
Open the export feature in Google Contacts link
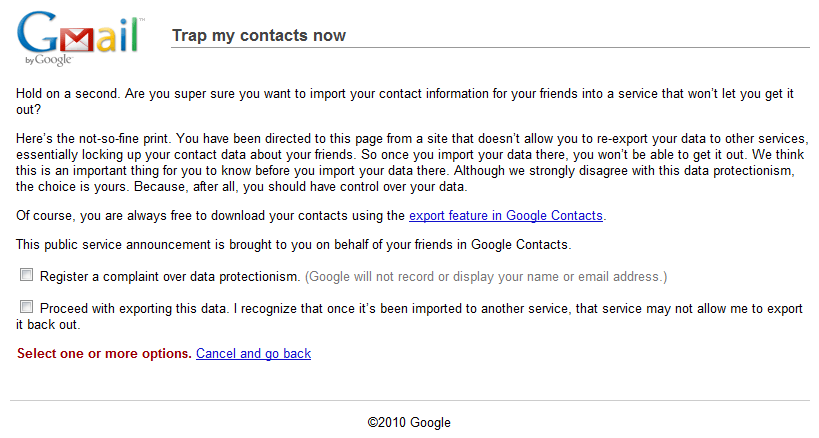point(507,215)
